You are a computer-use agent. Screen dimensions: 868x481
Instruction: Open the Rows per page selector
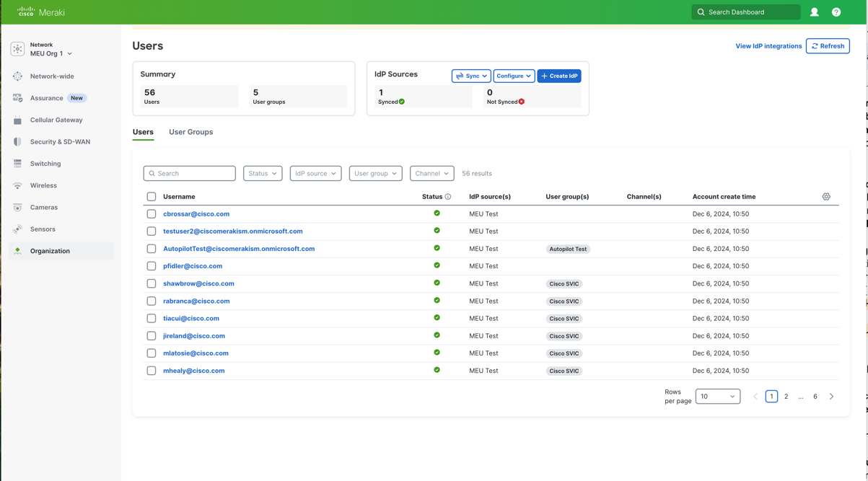(x=717, y=396)
